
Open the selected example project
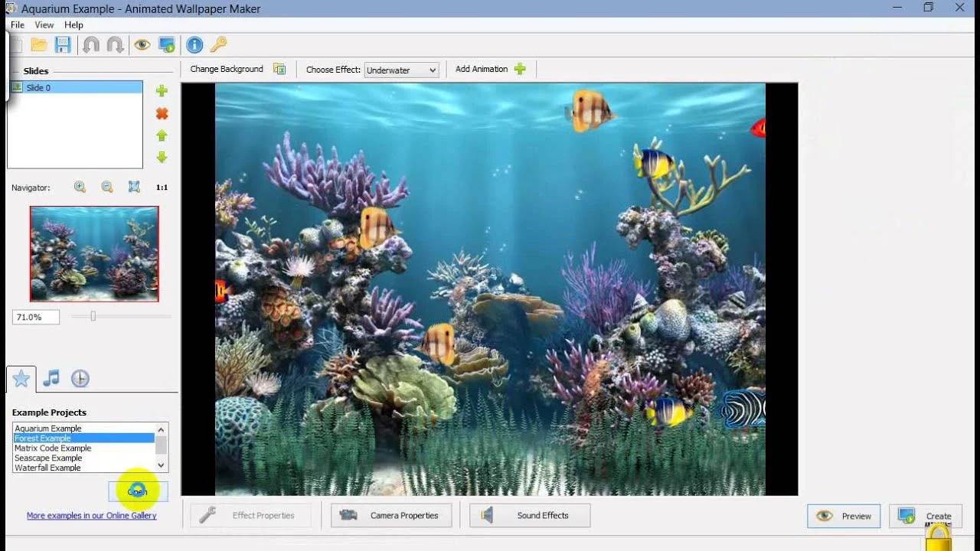point(138,491)
